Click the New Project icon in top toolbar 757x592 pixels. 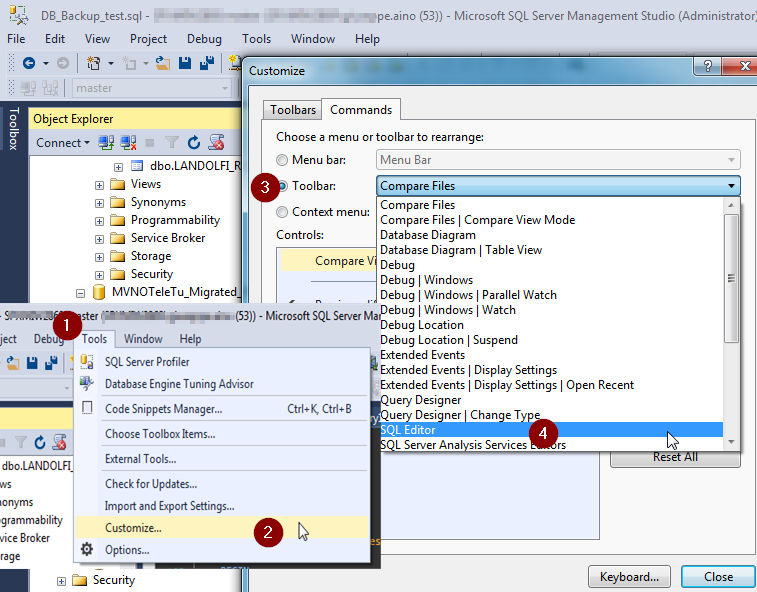(x=93, y=63)
